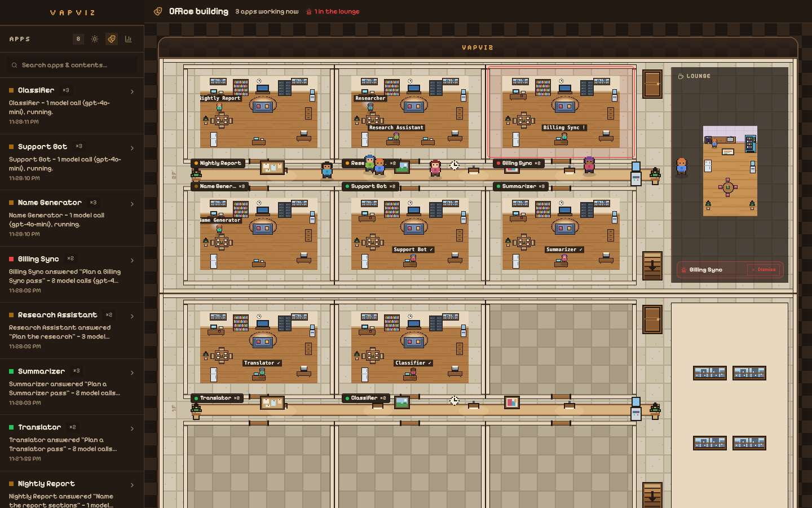Dismiss the Billing Sync lounge alert
The image size is (812, 508).
coord(764,270)
